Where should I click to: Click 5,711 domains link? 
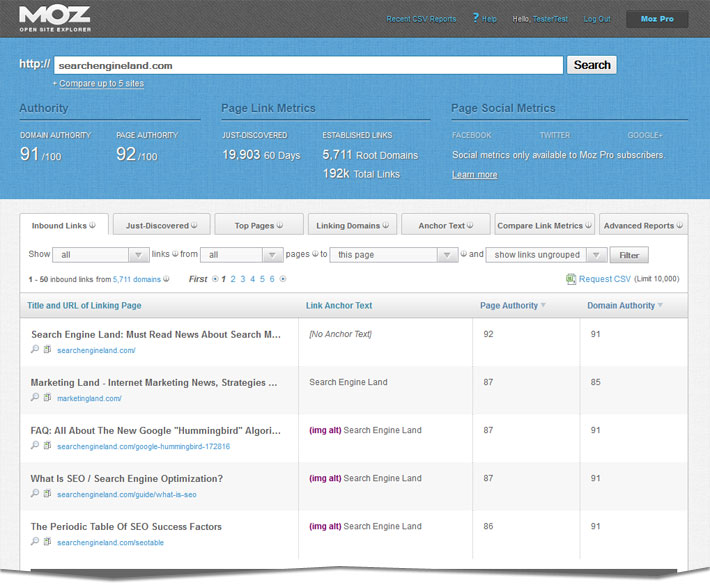click(137, 279)
